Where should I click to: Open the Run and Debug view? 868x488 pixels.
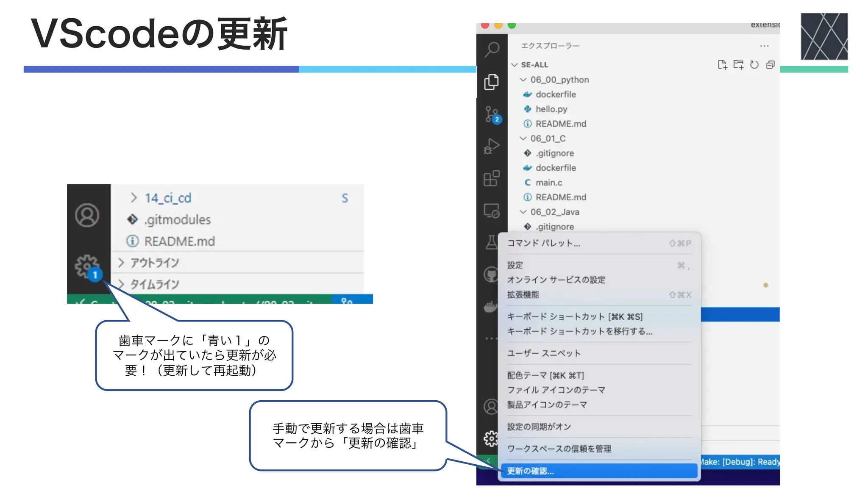tap(492, 147)
